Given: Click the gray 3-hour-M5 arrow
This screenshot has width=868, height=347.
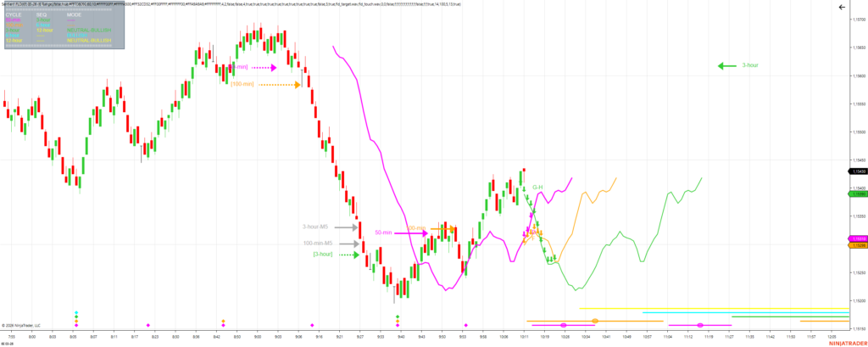Looking at the screenshot, I should pyautogui.click(x=348, y=227).
